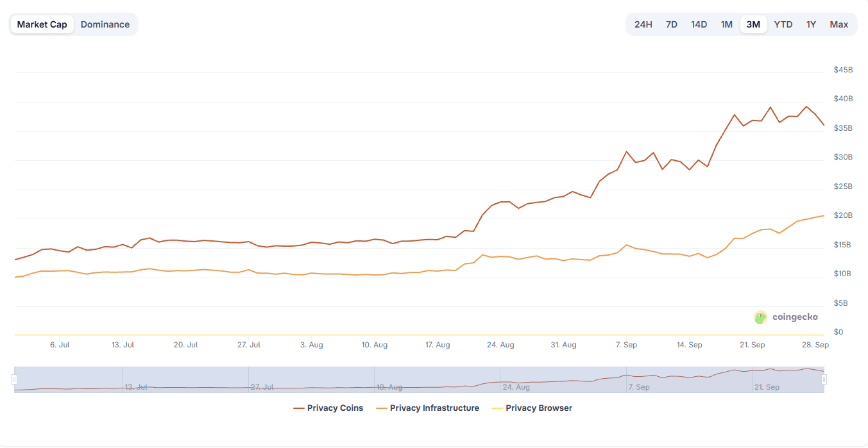Click the 31. Aug date label
Image resolution: width=868 pixels, height=448 pixels.
(x=563, y=345)
